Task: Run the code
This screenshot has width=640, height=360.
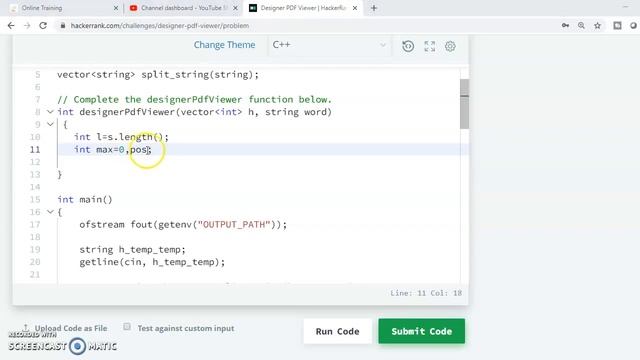Action: 338,331
